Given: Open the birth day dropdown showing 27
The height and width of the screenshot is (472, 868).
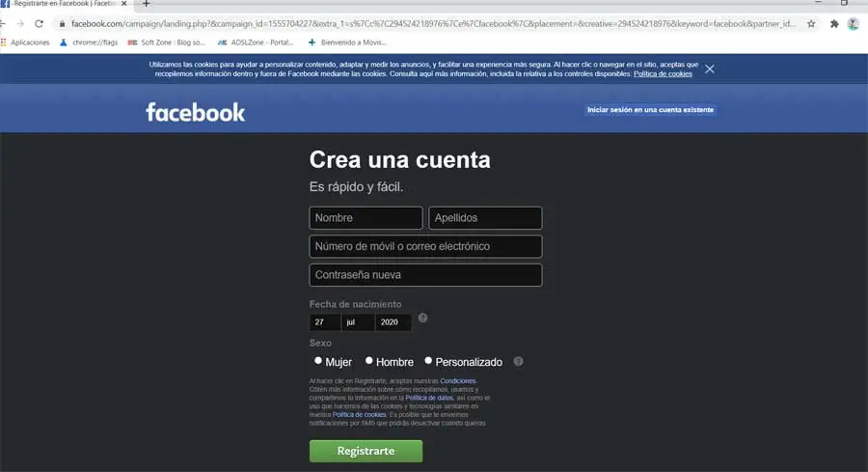Looking at the screenshot, I should (325, 321).
